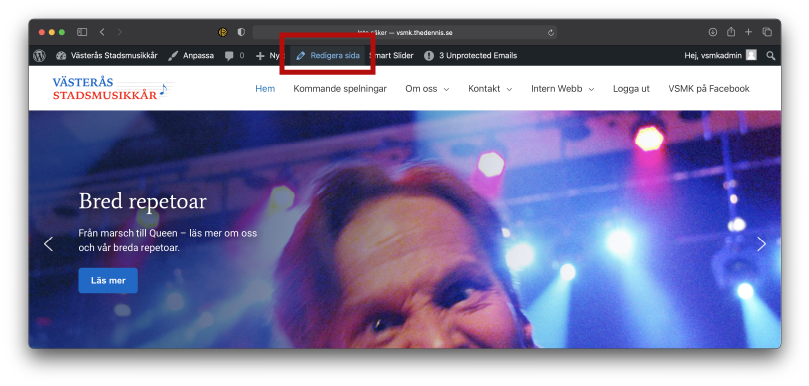The image size is (809, 386).
Task: Click Logga ut link
Action: (x=631, y=89)
